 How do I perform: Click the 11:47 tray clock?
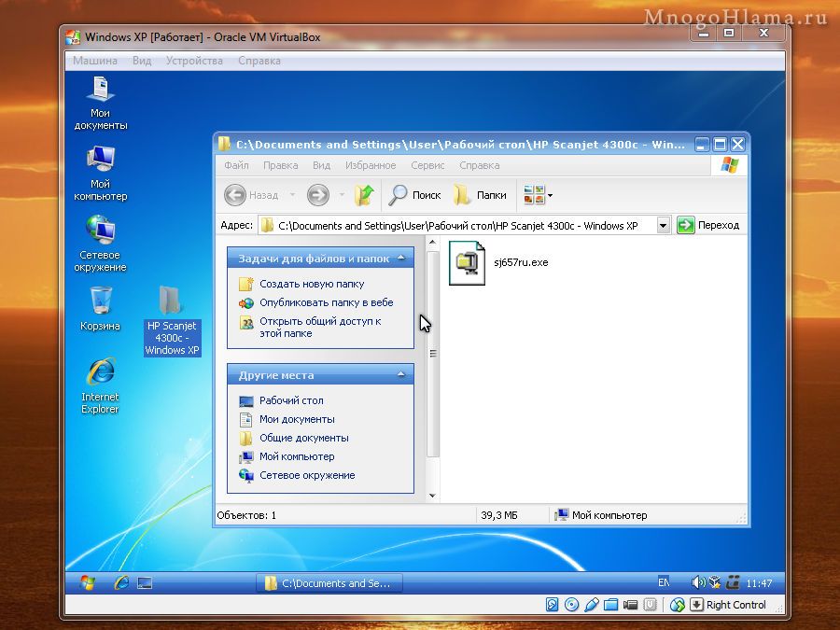click(x=759, y=582)
